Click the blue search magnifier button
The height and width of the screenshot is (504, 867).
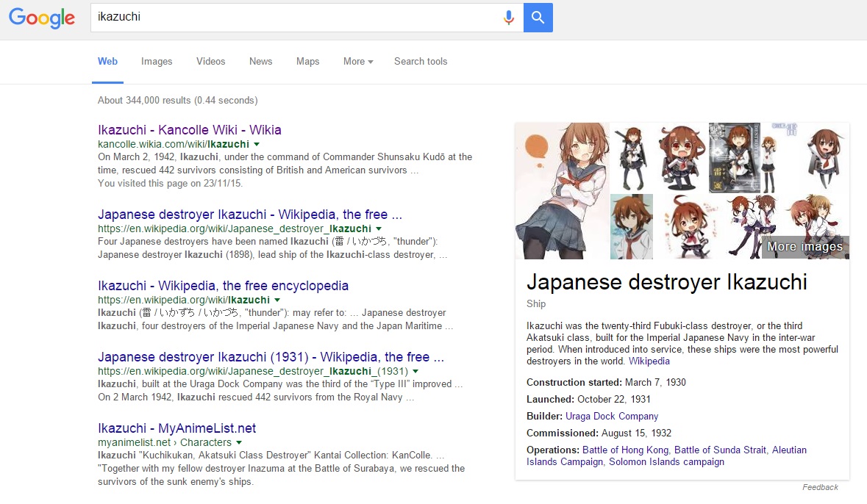(538, 17)
